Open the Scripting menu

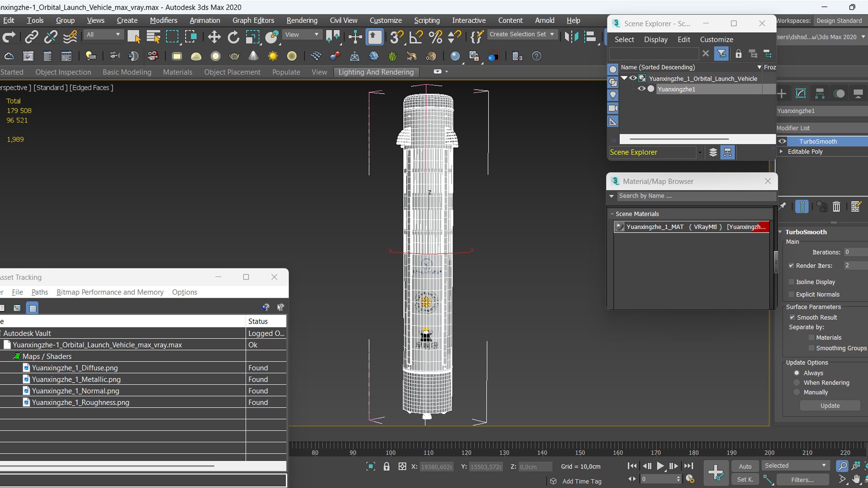click(x=427, y=20)
